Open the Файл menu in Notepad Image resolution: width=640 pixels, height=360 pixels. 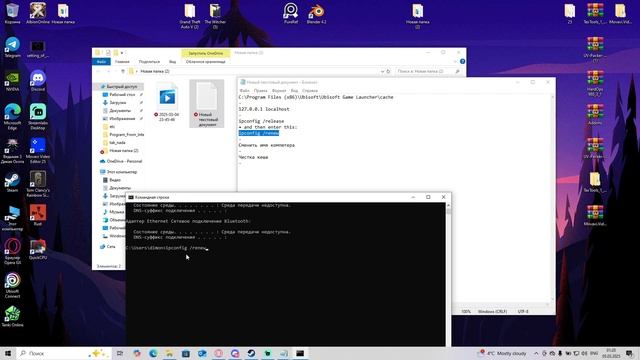[244, 90]
